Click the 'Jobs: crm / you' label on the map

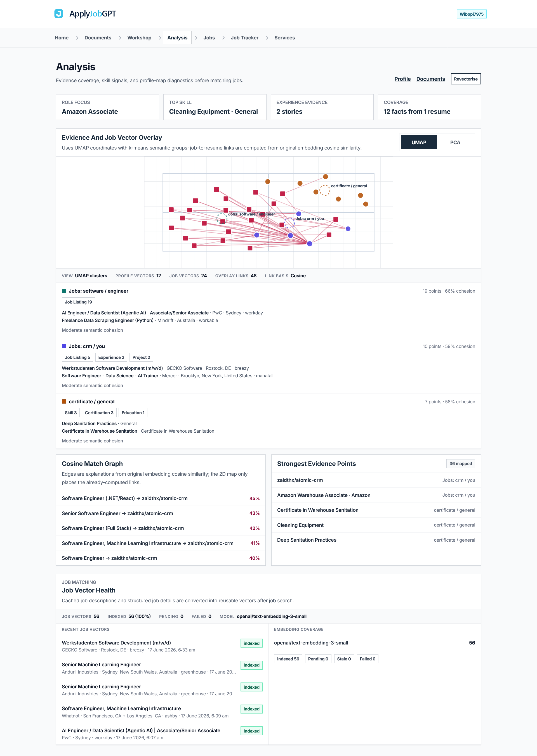click(310, 219)
